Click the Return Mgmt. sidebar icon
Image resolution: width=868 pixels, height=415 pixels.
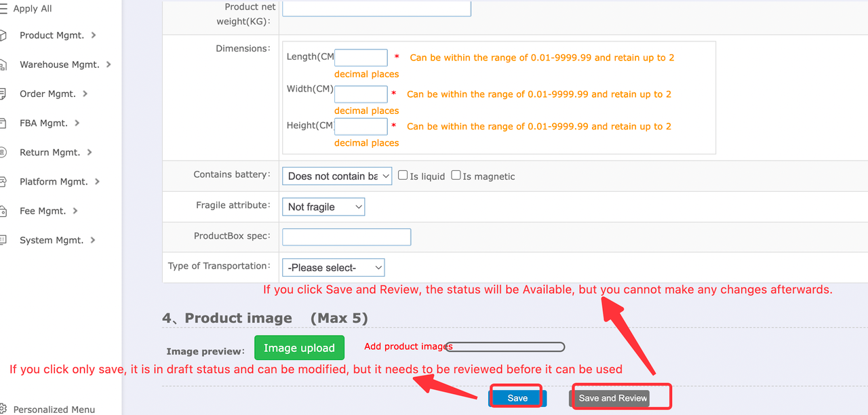point(3,153)
